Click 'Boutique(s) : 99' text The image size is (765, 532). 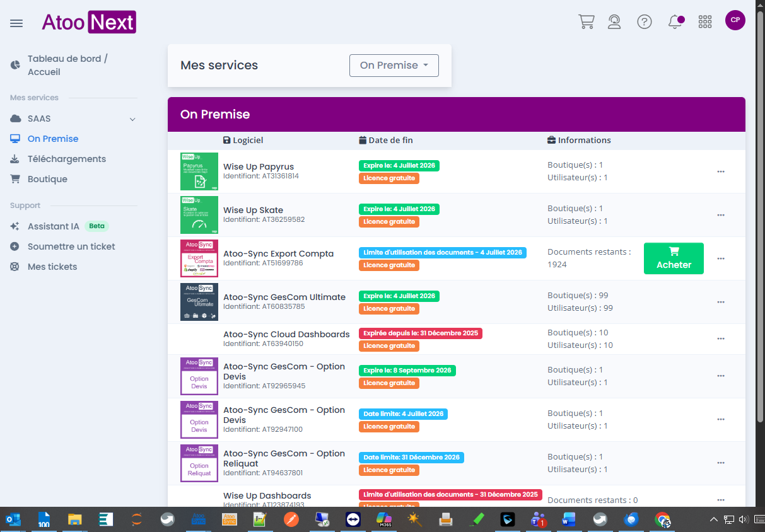578,296
